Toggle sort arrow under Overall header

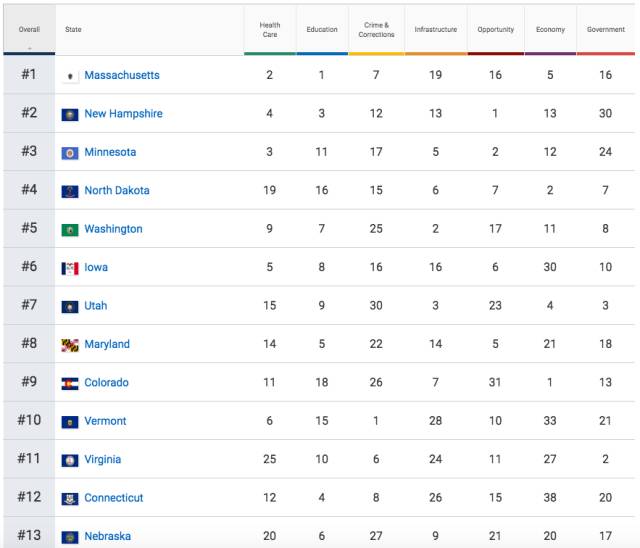click(29, 46)
